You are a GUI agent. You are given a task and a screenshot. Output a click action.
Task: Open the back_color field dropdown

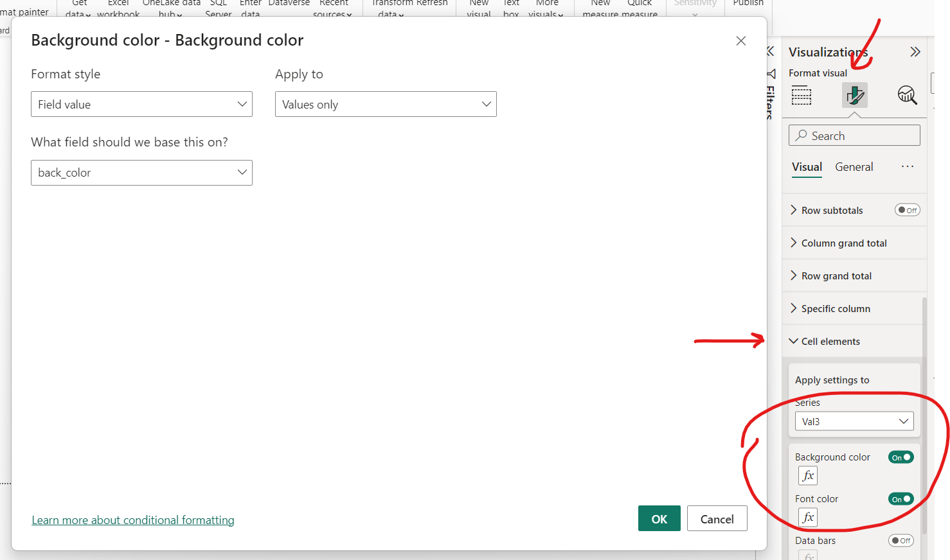click(141, 173)
